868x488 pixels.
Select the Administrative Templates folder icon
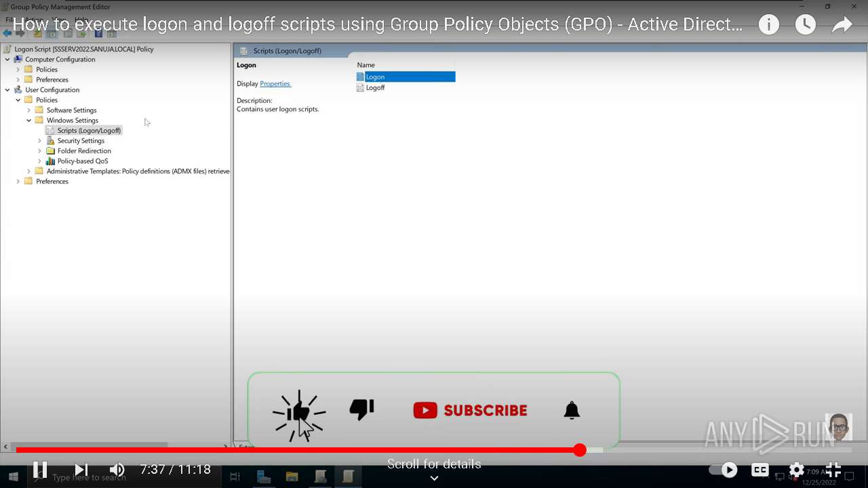39,171
